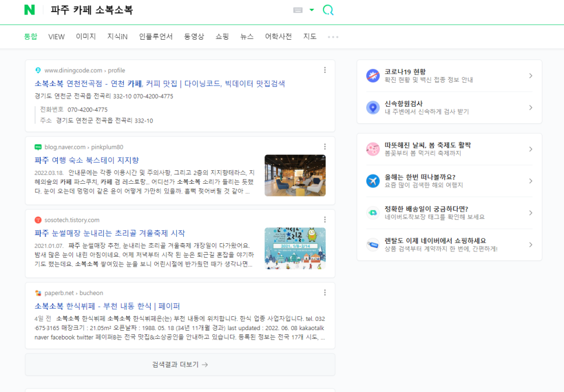Click the tistory favicon icon

click(x=38, y=220)
